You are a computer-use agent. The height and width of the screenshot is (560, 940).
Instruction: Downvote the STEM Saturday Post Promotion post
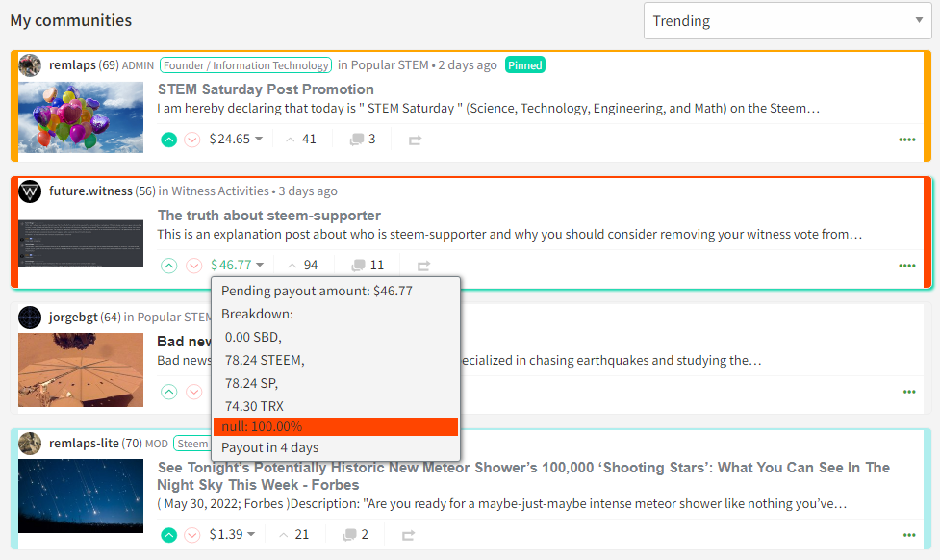(191, 140)
